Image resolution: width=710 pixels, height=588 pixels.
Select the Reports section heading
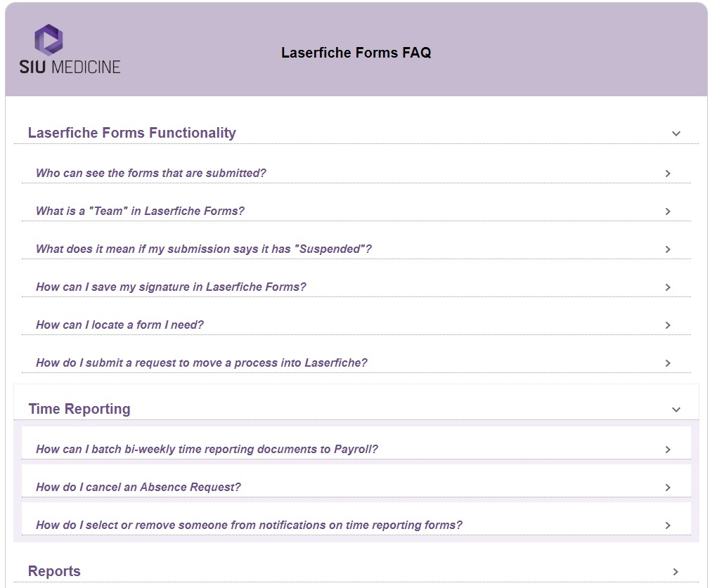54,571
